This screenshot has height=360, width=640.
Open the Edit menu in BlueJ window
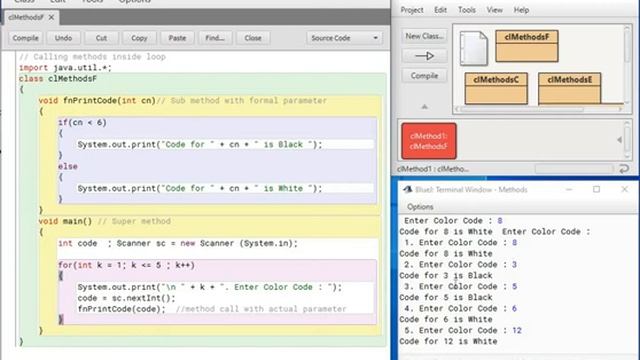[440, 10]
